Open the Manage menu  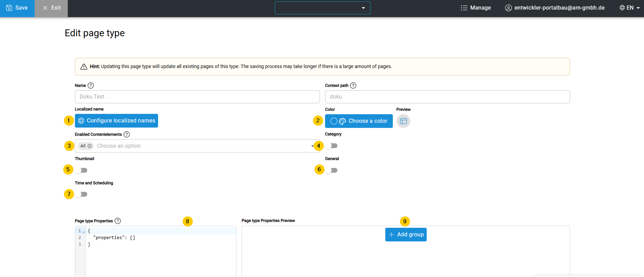[x=476, y=8]
